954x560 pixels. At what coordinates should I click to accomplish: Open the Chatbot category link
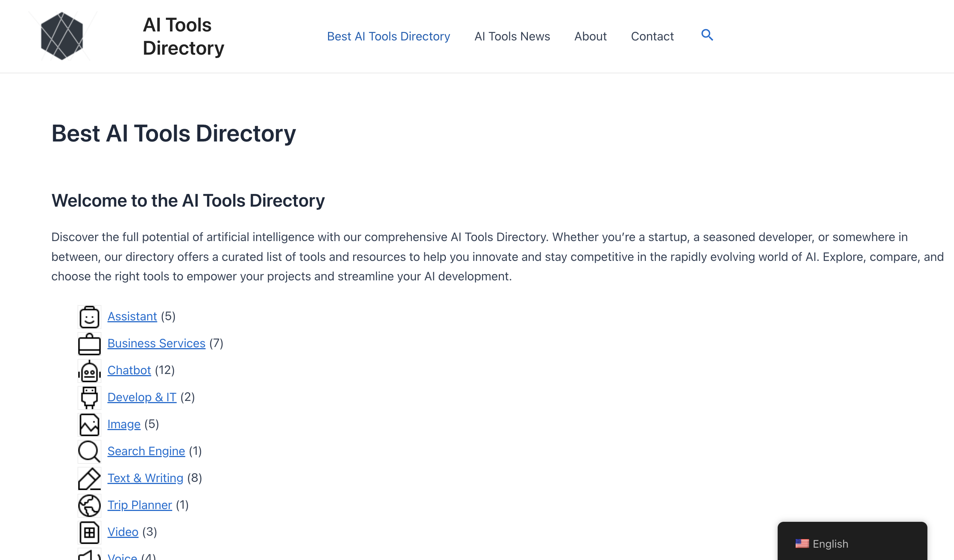(129, 371)
